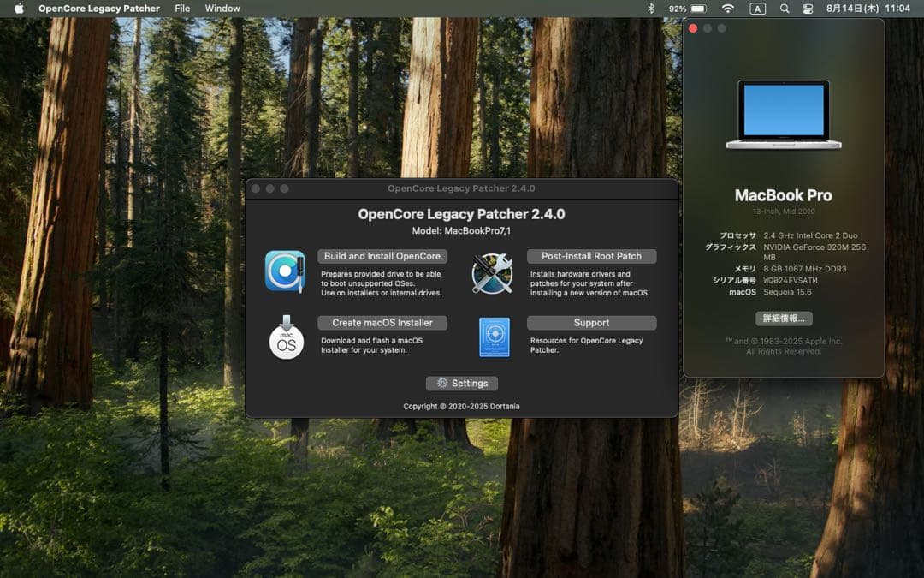This screenshot has height=578, width=924.
Task: Click the Build and Install OpenCore disk icon
Action: tap(285, 271)
